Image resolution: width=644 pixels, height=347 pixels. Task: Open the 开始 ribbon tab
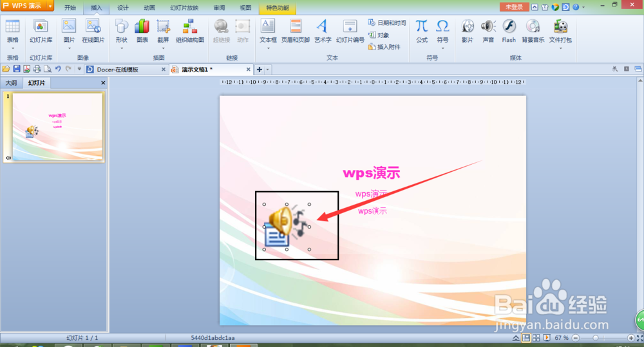70,7
